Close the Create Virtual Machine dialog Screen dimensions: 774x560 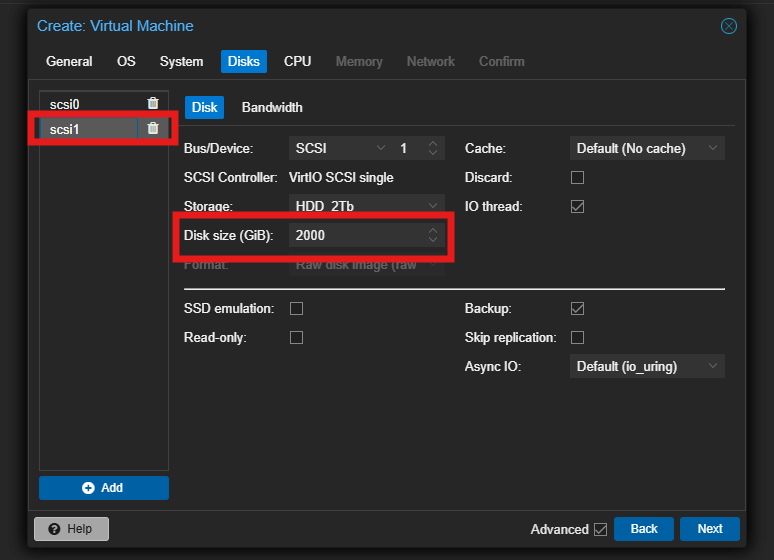pos(729,26)
